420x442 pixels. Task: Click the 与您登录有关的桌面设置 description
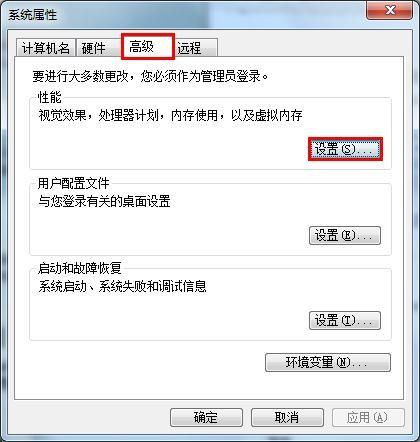tap(104, 201)
